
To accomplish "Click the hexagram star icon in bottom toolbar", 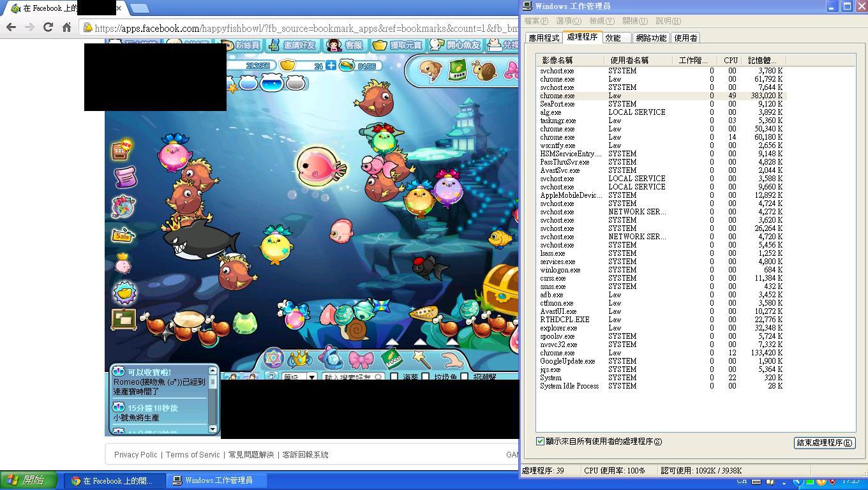I will pyautogui.click(x=273, y=358).
